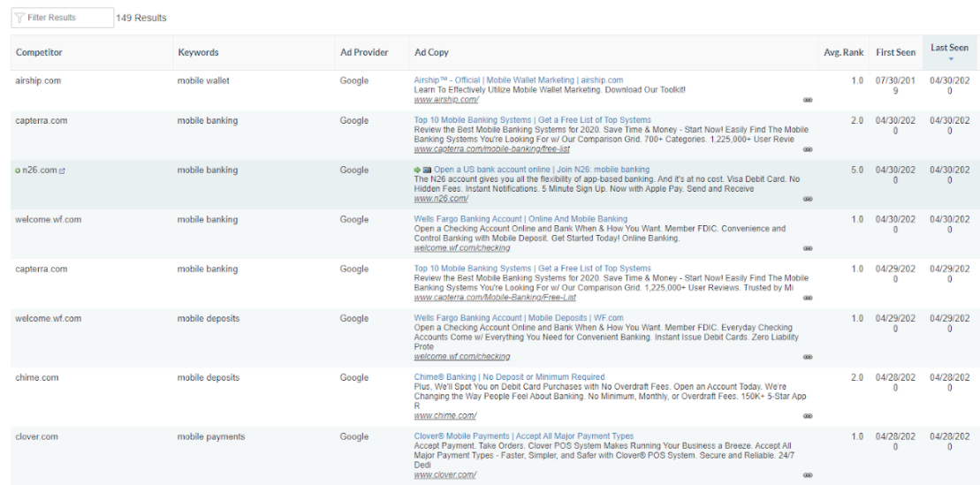Open Clover Mobile Payments ad title
This screenshot has width=980, height=485.
(x=524, y=436)
